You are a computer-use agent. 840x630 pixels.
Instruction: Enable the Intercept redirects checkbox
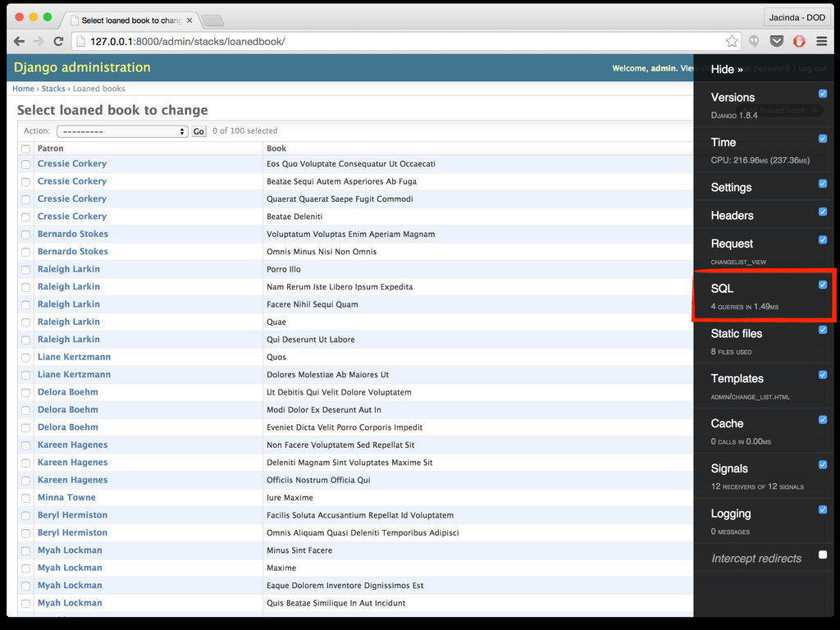pos(823,555)
